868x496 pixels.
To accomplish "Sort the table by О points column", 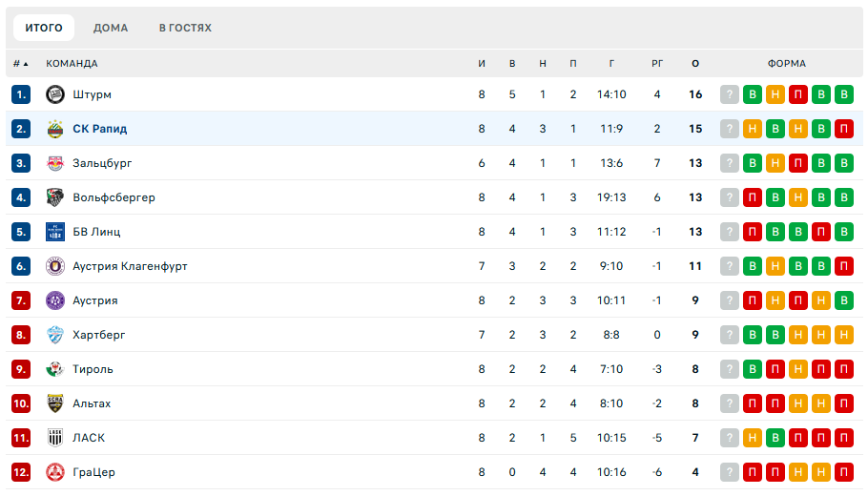I will tap(695, 64).
